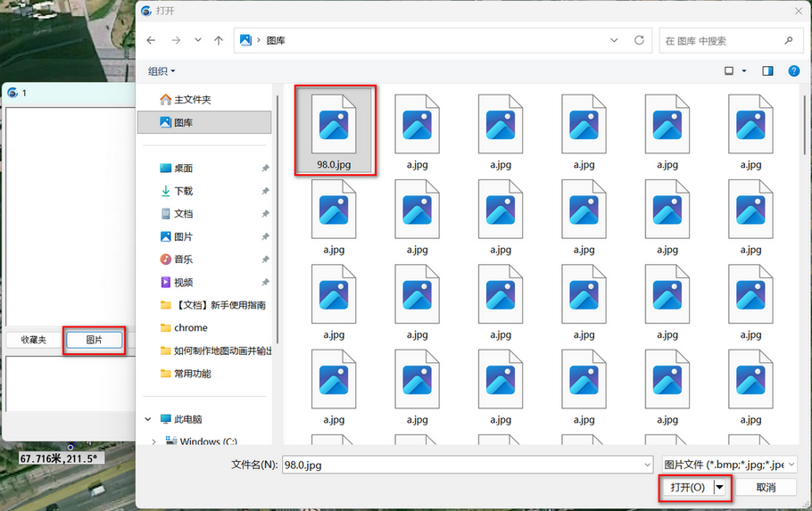The width and height of the screenshot is (812, 511).
Task: Open the 图片文件 file type filter
Action: pos(729,465)
